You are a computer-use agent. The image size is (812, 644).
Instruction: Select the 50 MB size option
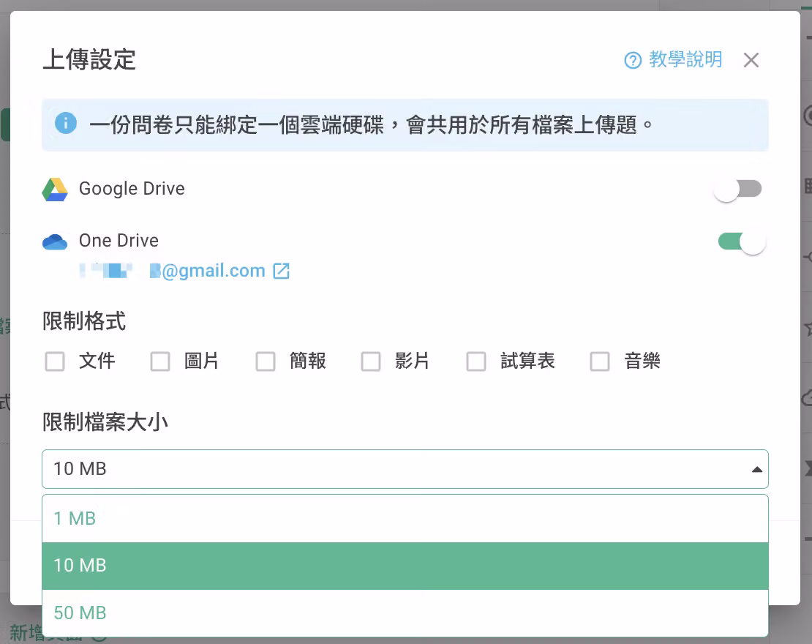pos(405,613)
